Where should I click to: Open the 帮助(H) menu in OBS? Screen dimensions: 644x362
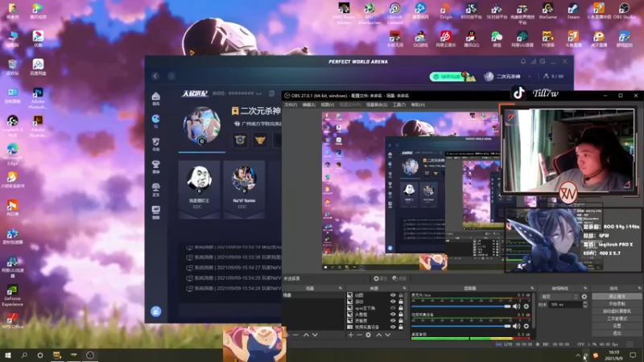tap(418, 105)
